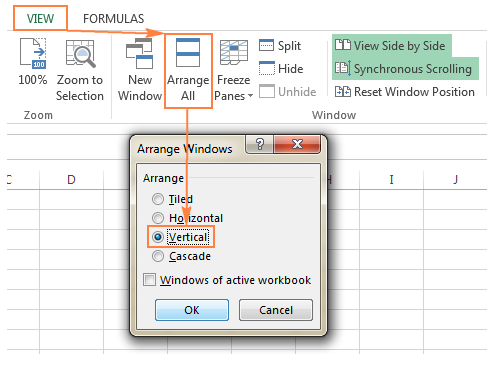Click the 100% zoom icon
This screenshot has height=375, width=501.
[x=33, y=53]
